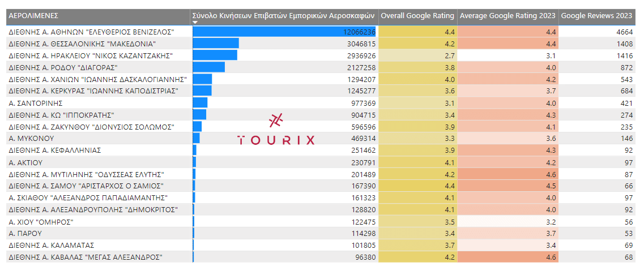This screenshot has height=275, width=644.
Task: Click the Tourix logo cross symbol
Action: [x=276, y=120]
